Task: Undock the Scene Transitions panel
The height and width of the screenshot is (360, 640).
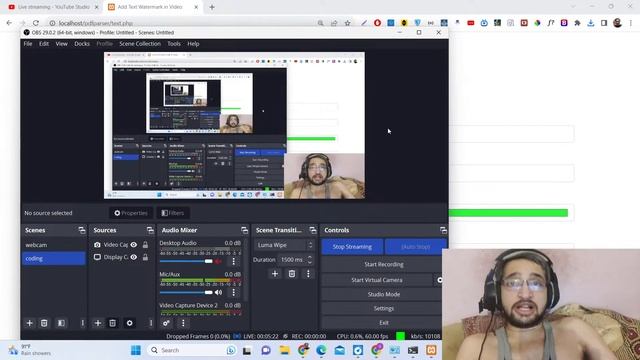Action: [313, 230]
